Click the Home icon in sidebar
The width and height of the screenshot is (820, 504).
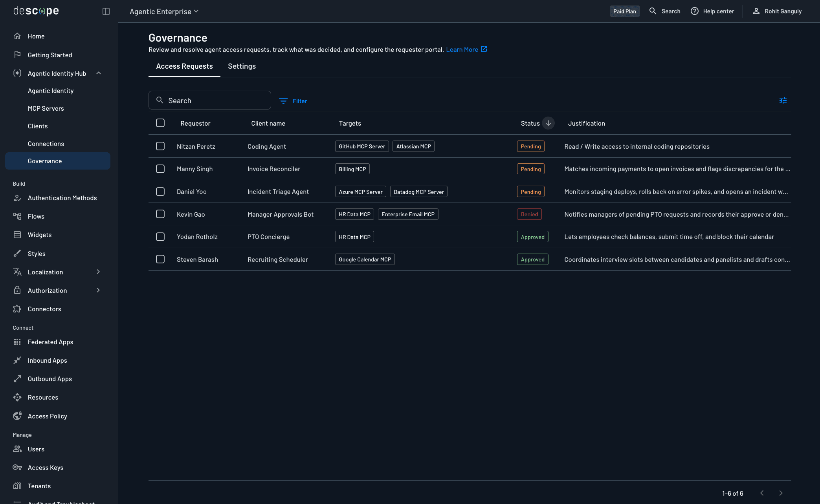[17, 36]
